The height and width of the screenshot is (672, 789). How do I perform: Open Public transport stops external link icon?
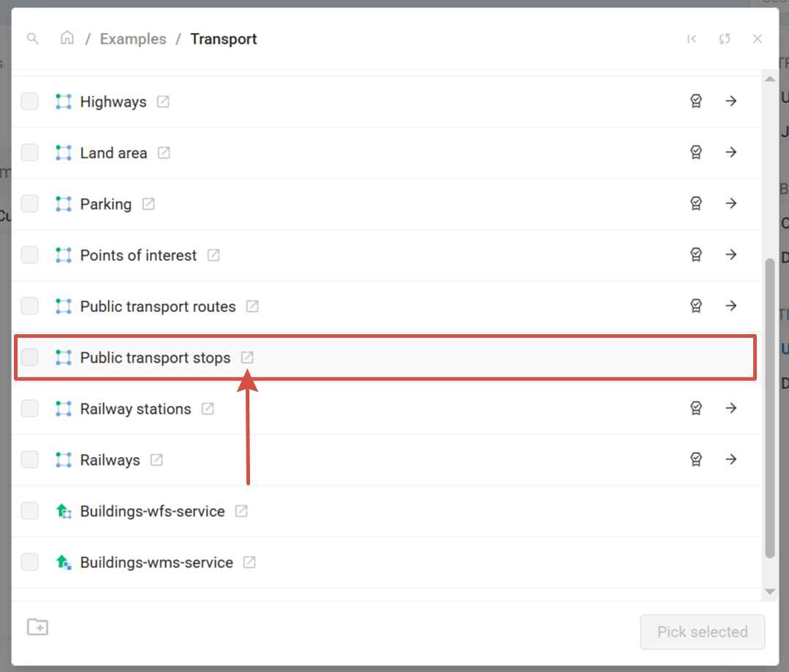click(x=247, y=358)
